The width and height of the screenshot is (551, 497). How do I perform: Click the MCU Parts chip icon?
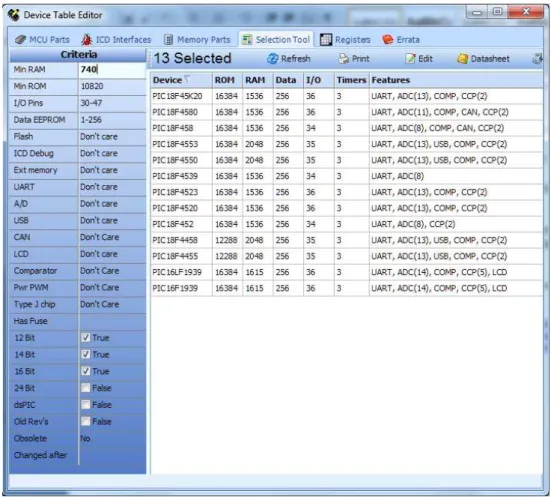click(20, 39)
